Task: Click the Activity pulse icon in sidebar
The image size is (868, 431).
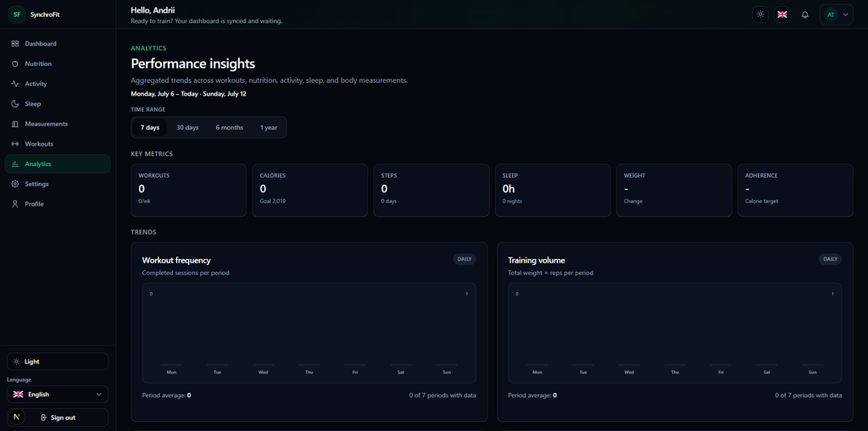Action: point(15,84)
